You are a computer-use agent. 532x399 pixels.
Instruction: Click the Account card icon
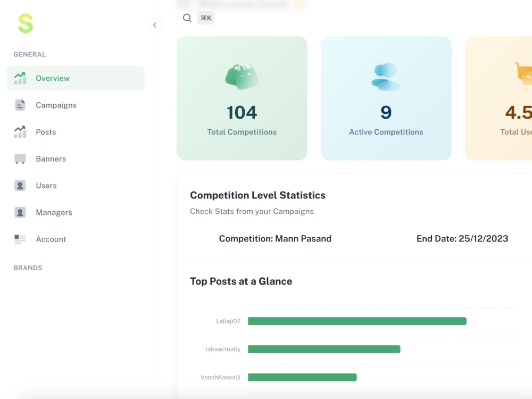[20, 239]
